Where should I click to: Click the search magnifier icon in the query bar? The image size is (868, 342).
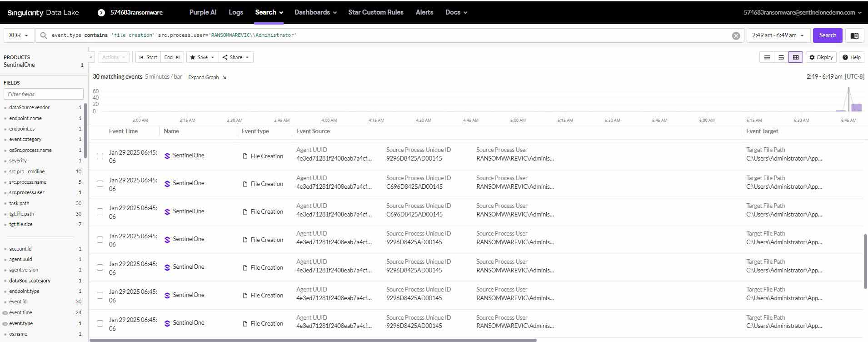pos(44,35)
